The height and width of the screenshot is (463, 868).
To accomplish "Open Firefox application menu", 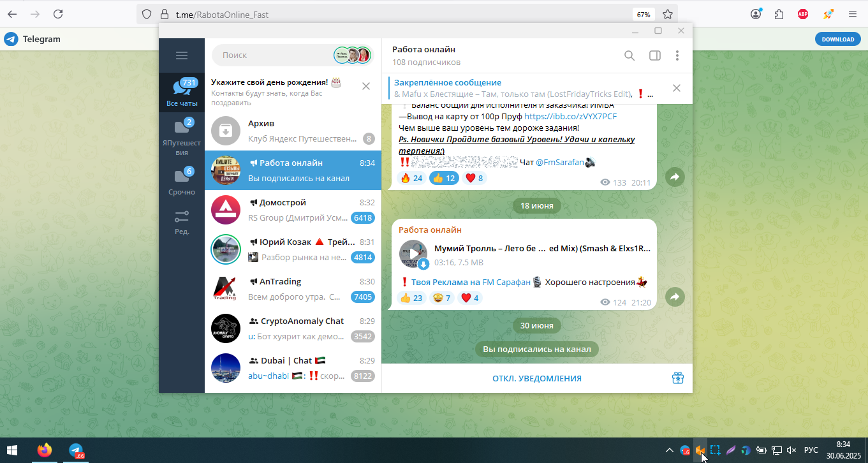I will pos(853,14).
